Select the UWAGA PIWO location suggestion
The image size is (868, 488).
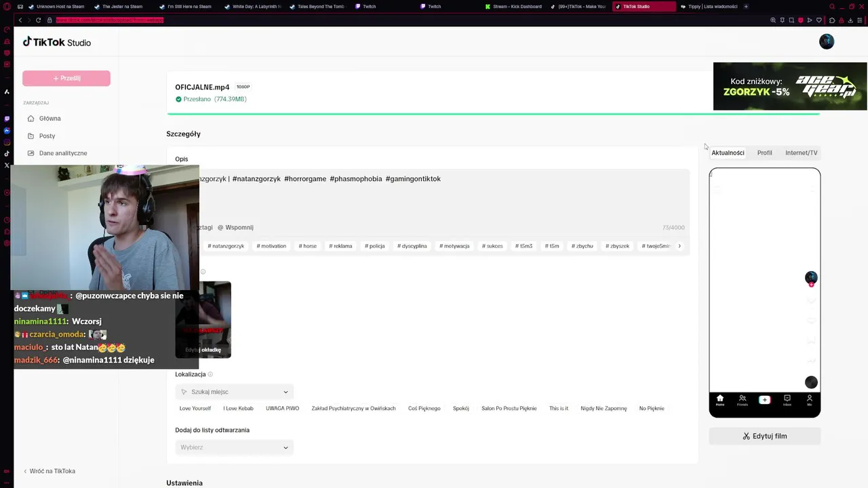point(282,409)
